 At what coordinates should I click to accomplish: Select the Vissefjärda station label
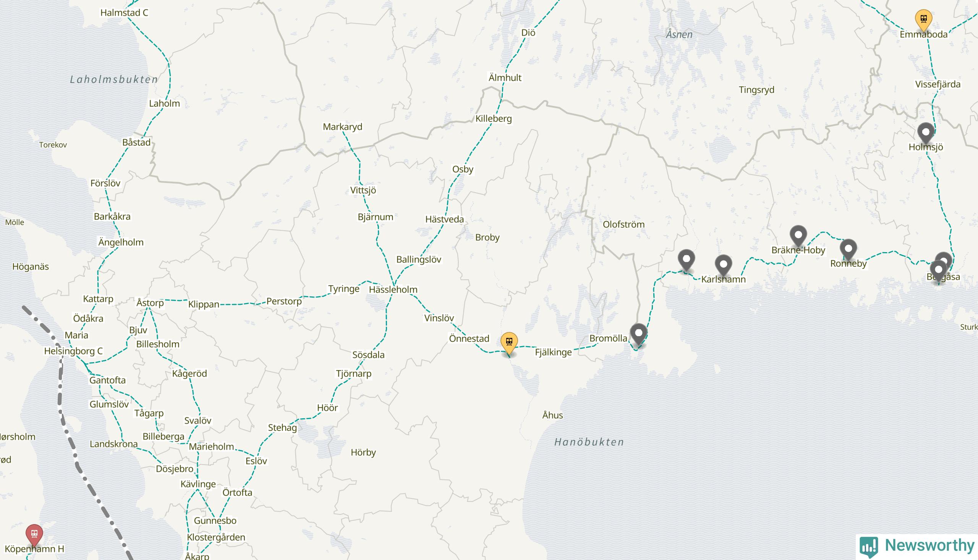(938, 84)
